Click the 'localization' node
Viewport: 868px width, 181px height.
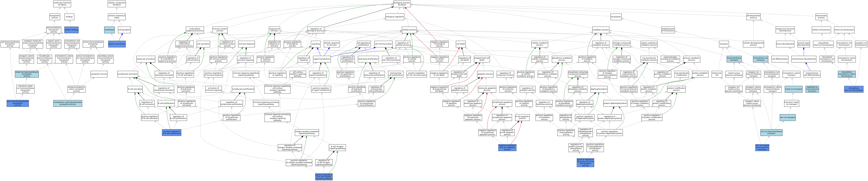(x=616, y=17)
